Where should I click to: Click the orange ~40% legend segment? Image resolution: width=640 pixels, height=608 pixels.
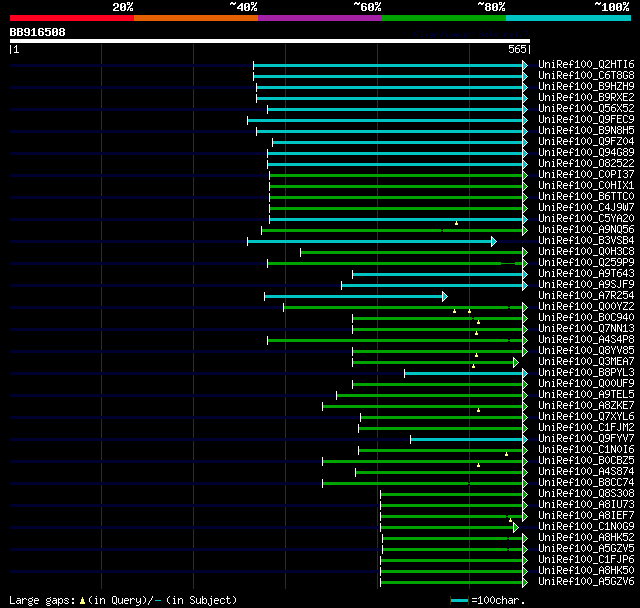click(196, 18)
